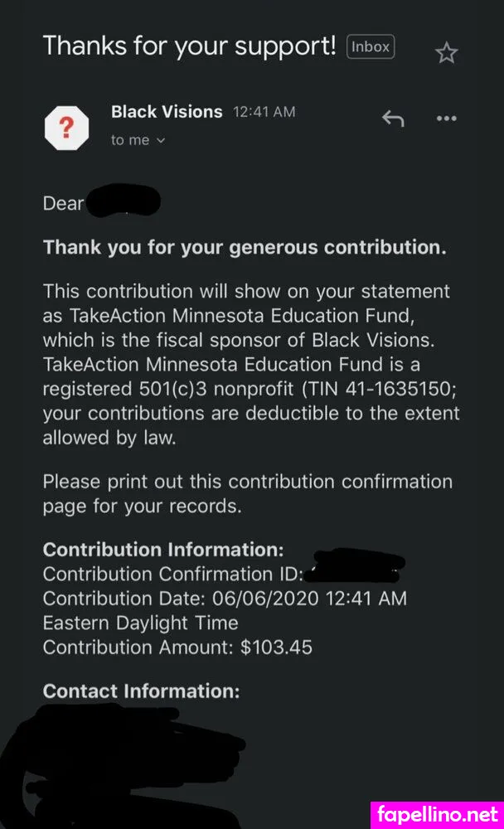504x829 pixels.
Task: Tap the Contact Information heading
Action: point(141,691)
